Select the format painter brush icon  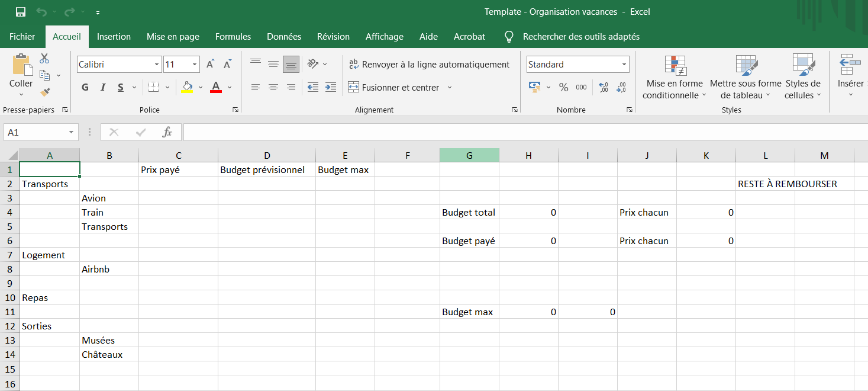[x=44, y=92]
